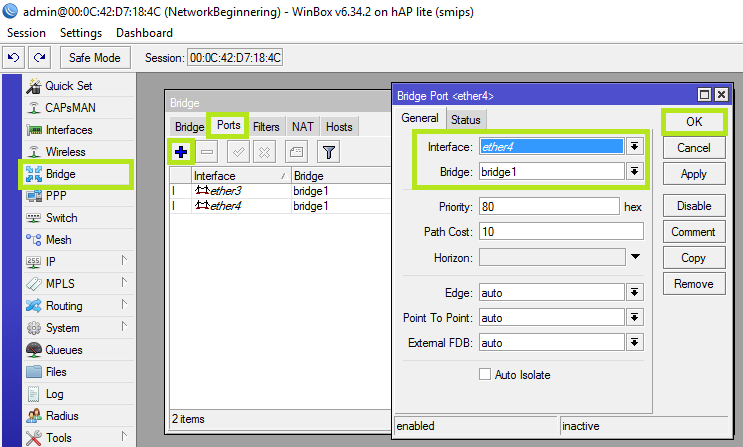The height and width of the screenshot is (447, 743).
Task: Expand the IP submenu
Action: (x=124, y=261)
